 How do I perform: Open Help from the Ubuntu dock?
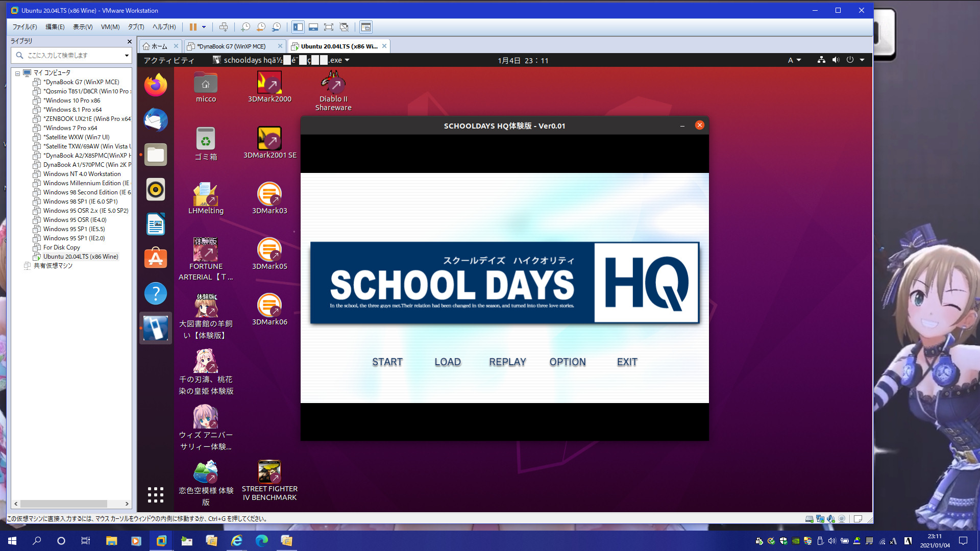click(x=156, y=293)
